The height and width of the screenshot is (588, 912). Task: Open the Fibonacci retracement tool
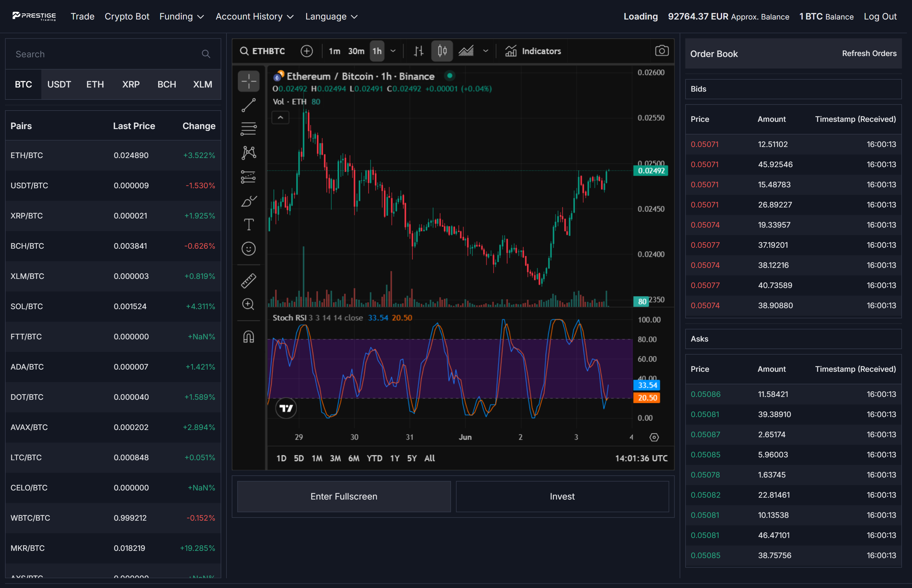248,129
